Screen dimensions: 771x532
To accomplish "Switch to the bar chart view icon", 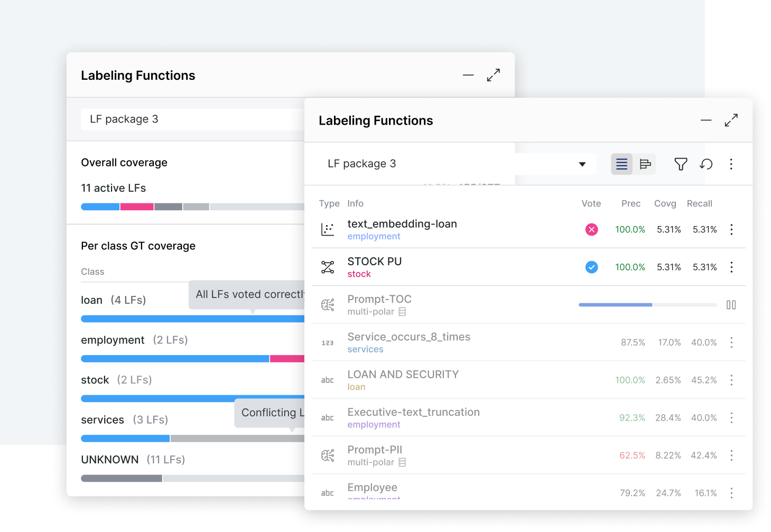I will 645,164.
